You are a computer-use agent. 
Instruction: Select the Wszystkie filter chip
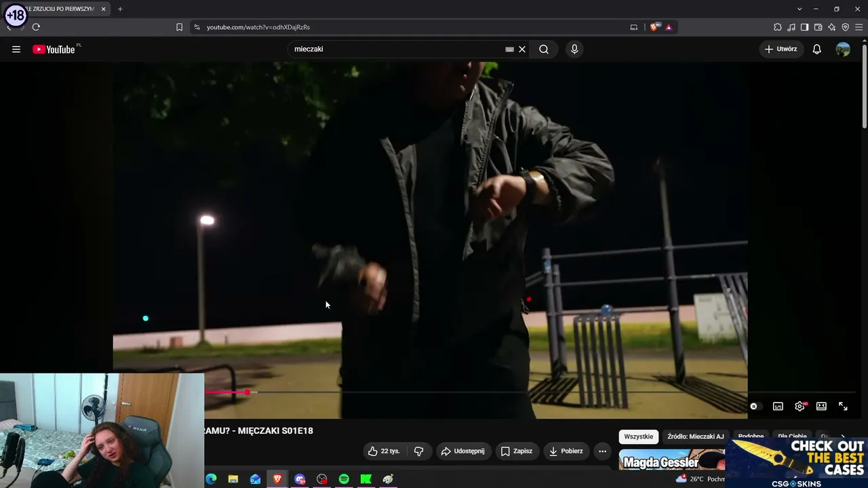tap(638, 436)
